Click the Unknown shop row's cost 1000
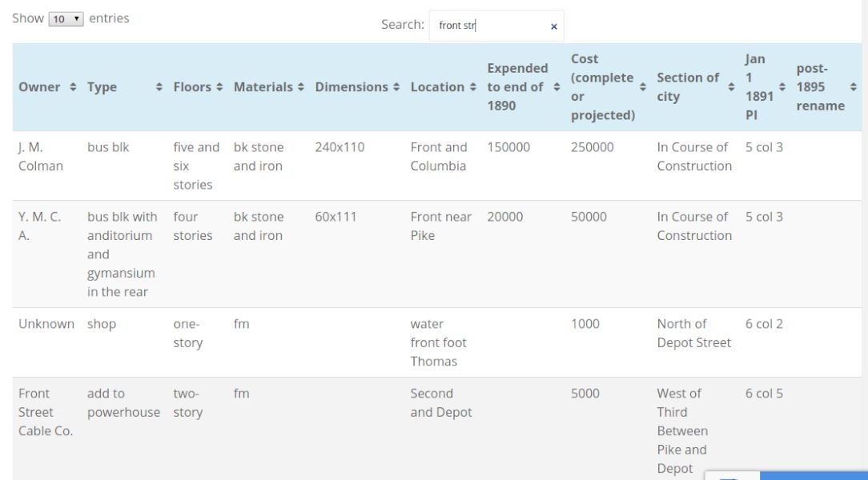Viewport: 868px width, 480px height. pos(585,324)
